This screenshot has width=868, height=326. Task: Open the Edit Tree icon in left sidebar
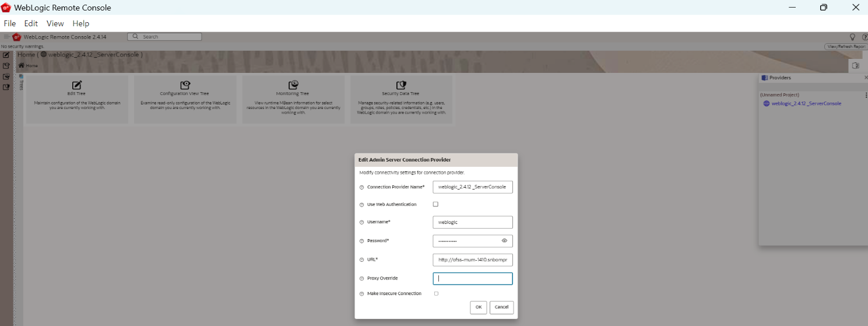(6, 55)
